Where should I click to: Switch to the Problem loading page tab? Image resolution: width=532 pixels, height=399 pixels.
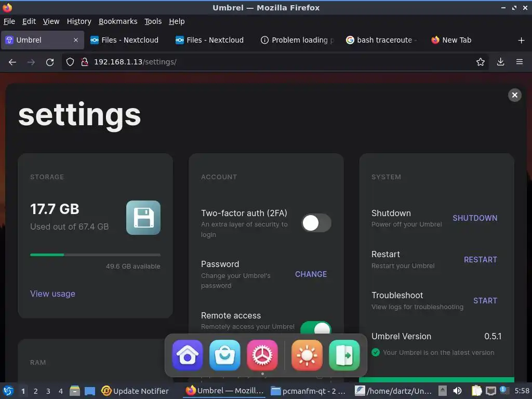pyautogui.click(x=297, y=40)
